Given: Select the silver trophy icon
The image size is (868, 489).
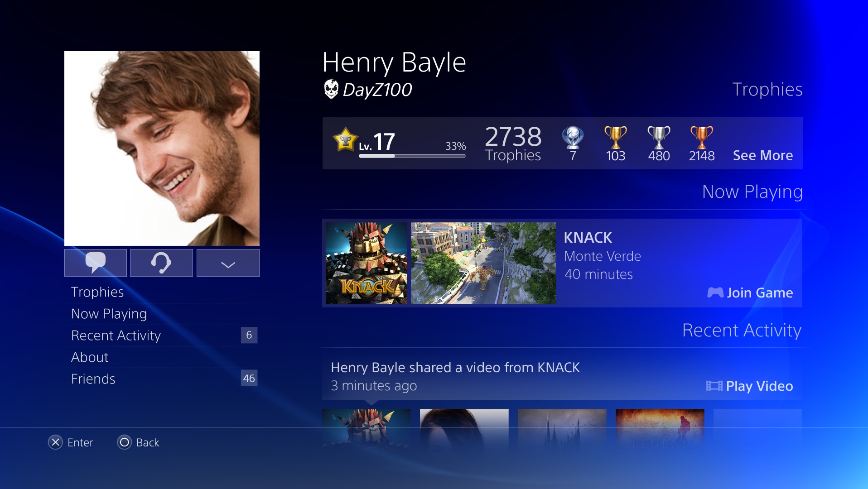Looking at the screenshot, I should (x=659, y=138).
